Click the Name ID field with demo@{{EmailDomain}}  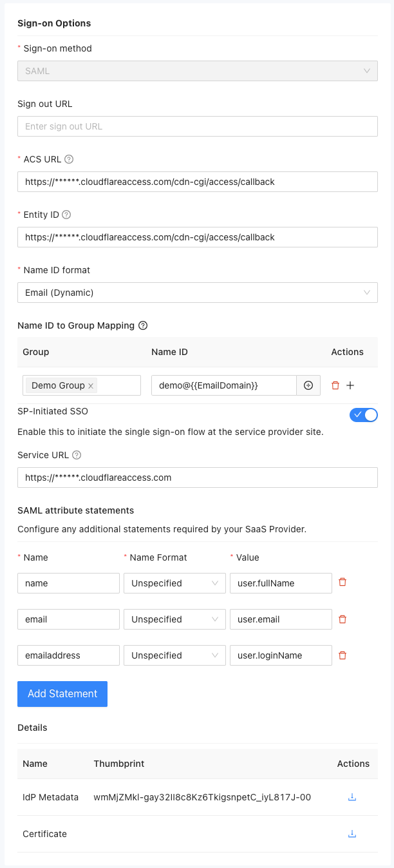point(224,385)
